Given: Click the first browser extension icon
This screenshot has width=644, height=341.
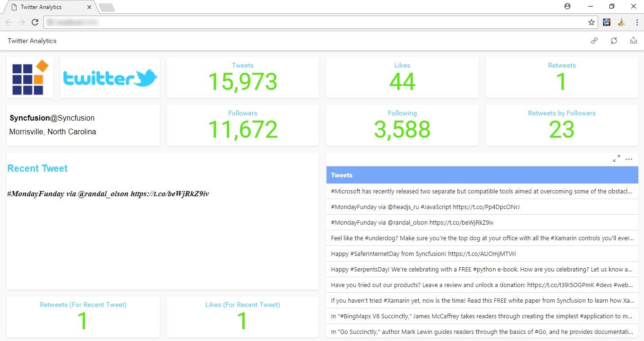Looking at the screenshot, I should tap(607, 22).
